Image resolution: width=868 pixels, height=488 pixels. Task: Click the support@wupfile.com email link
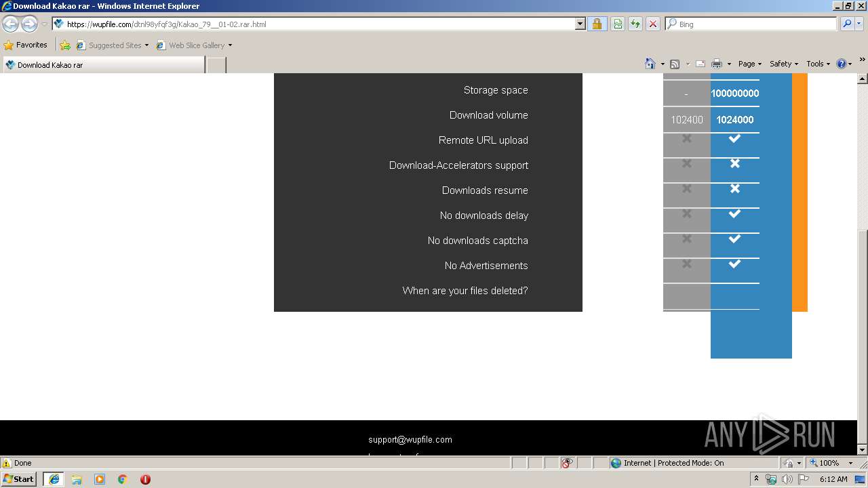(x=410, y=439)
